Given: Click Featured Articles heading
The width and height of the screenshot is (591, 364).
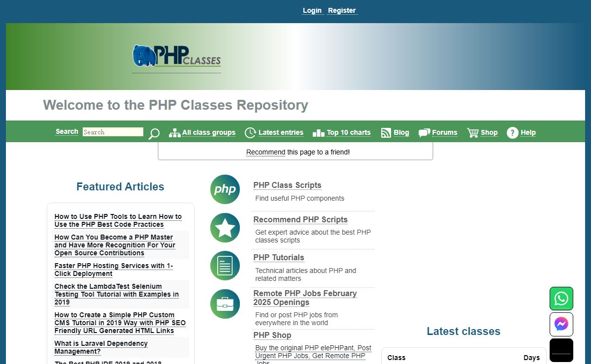Looking at the screenshot, I should coord(120,186).
